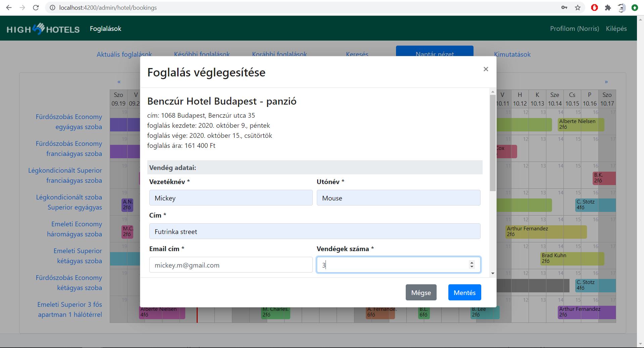Select the B.K. 2fő booking block
Image resolution: width=644 pixels, height=348 pixels.
(604, 178)
